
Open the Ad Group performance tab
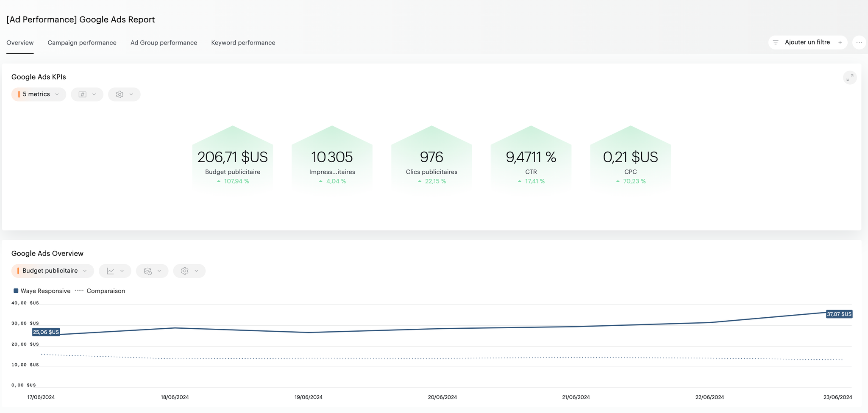pyautogui.click(x=164, y=43)
